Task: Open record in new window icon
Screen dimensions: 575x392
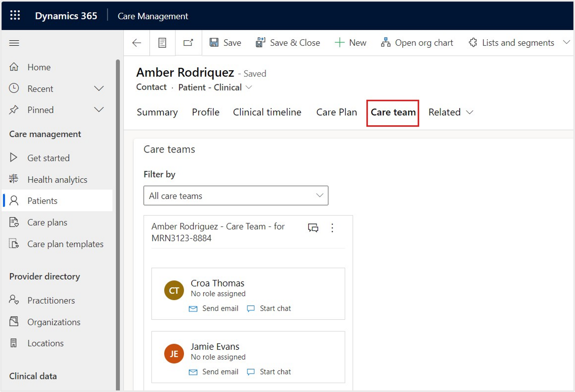Action: coord(188,43)
